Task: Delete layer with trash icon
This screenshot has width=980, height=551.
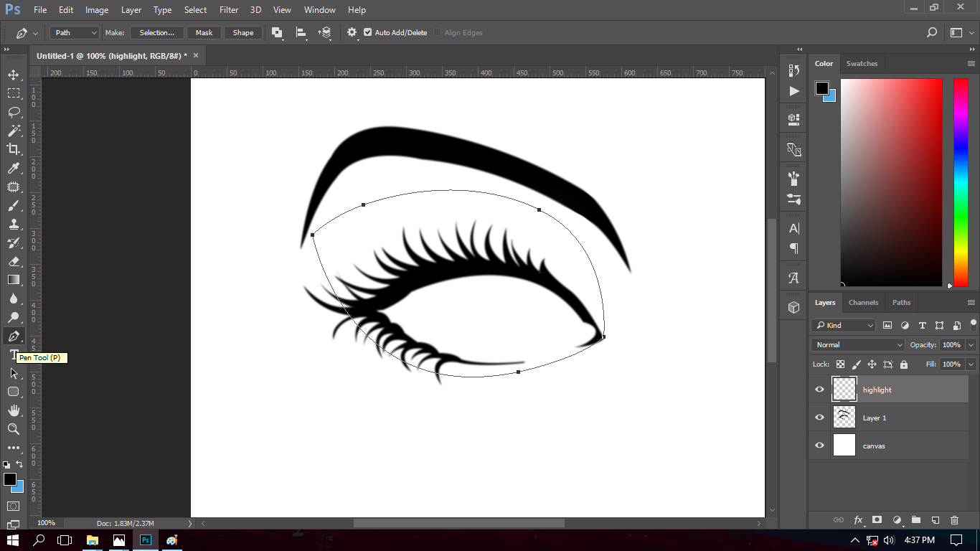Action: [x=954, y=519]
